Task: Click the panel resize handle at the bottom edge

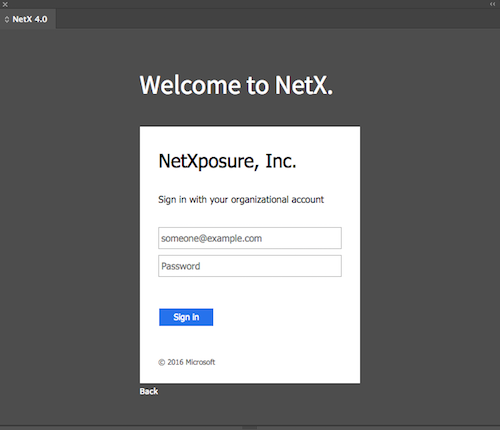Action: [250, 427]
